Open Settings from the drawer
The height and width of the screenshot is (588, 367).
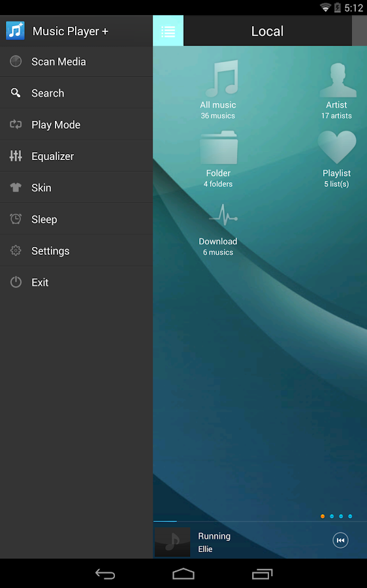click(x=76, y=250)
